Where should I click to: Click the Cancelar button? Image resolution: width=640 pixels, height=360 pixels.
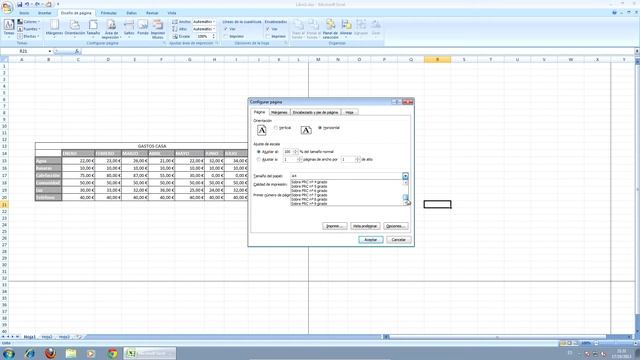pos(399,240)
